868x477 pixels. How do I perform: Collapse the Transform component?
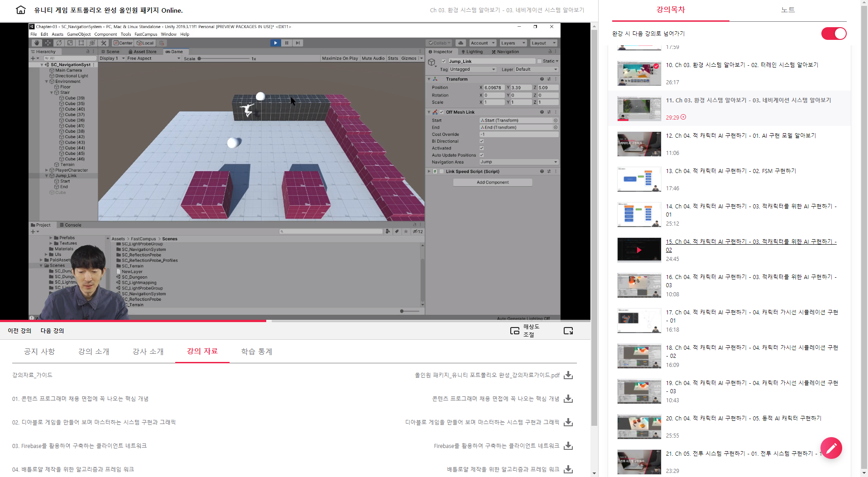[429, 79]
